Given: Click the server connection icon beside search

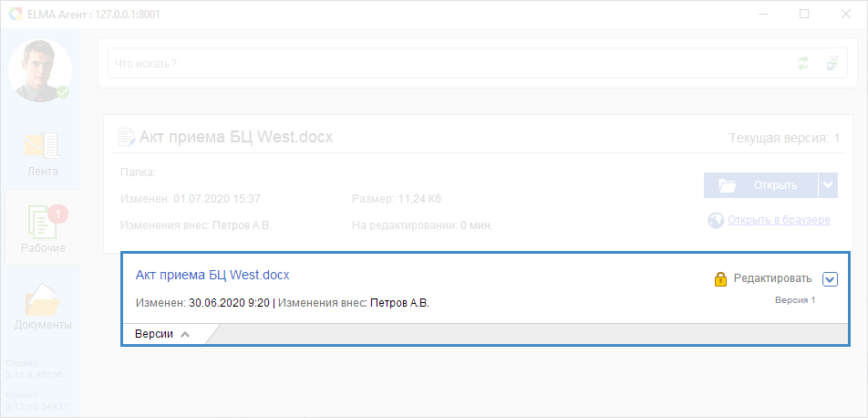Looking at the screenshot, I should [832, 63].
